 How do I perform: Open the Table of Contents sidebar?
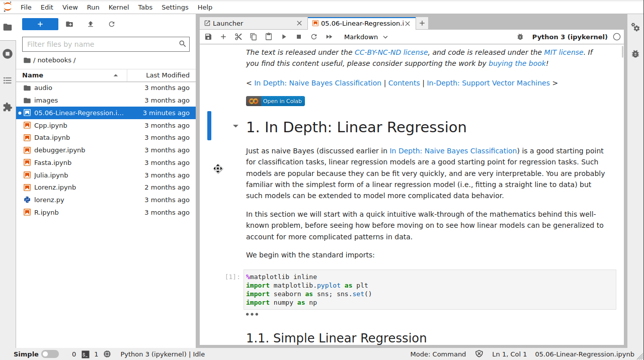coord(8,80)
